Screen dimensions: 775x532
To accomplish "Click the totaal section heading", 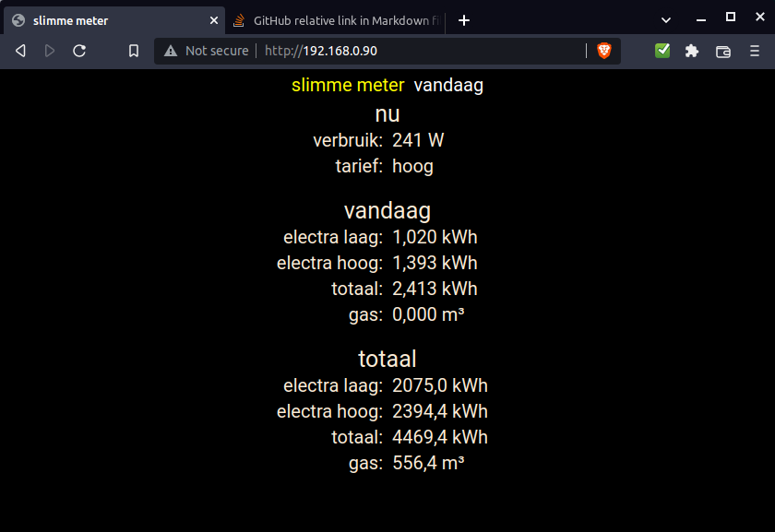I will [387, 359].
